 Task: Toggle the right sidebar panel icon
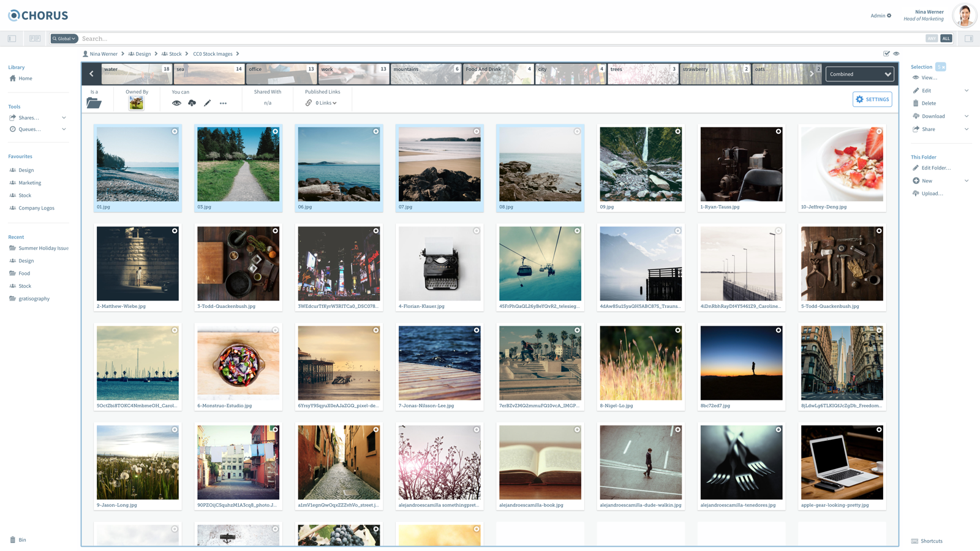[x=969, y=39]
